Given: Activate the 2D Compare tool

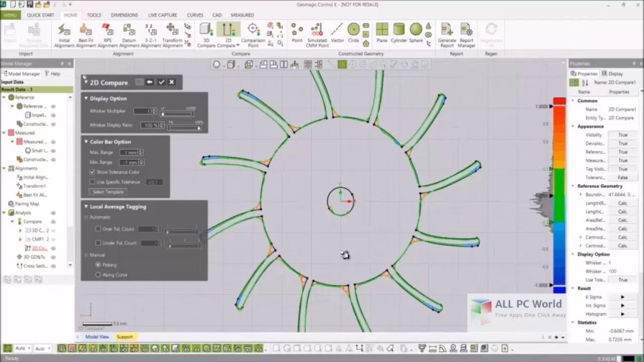Looking at the screenshot, I should (228, 35).
